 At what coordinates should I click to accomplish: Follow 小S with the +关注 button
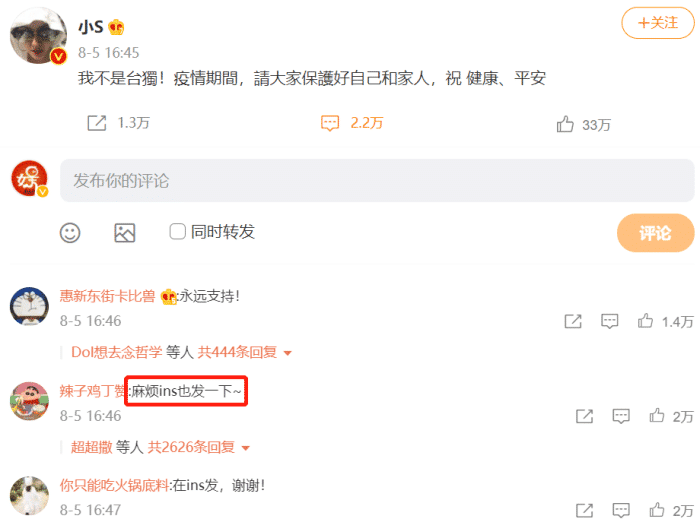point(658,23)
